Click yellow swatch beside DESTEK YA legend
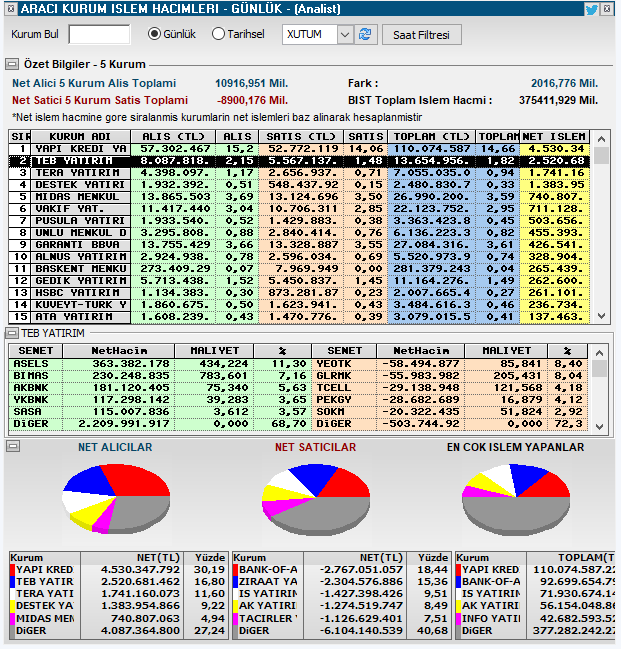This screenshot has width=621, height=649. click(x=12, y=606)
